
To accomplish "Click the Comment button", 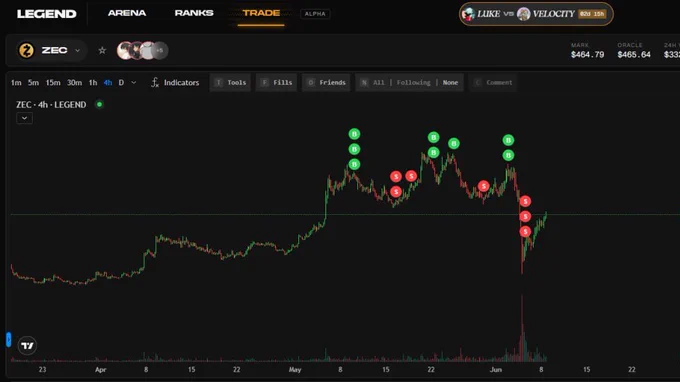I will [x=493, y=82].
